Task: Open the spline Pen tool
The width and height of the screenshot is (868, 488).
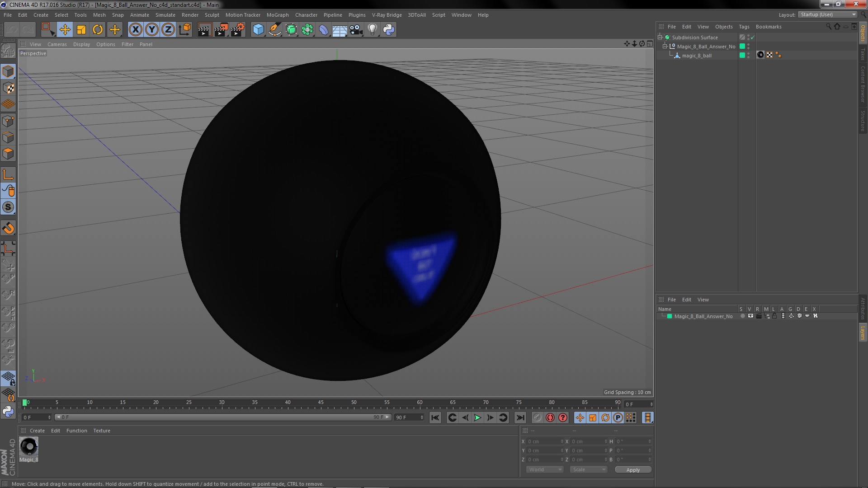Action: (274, 30)
